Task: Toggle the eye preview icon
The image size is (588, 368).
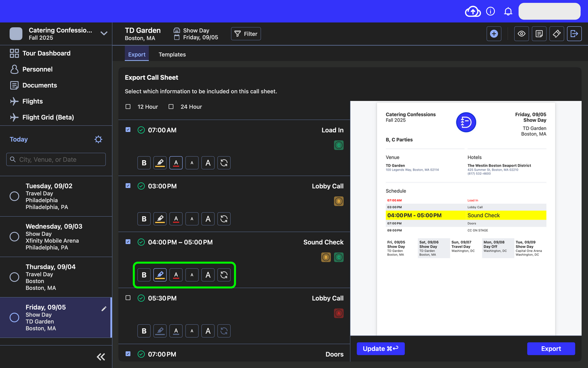Action: (x=522, y=34)
